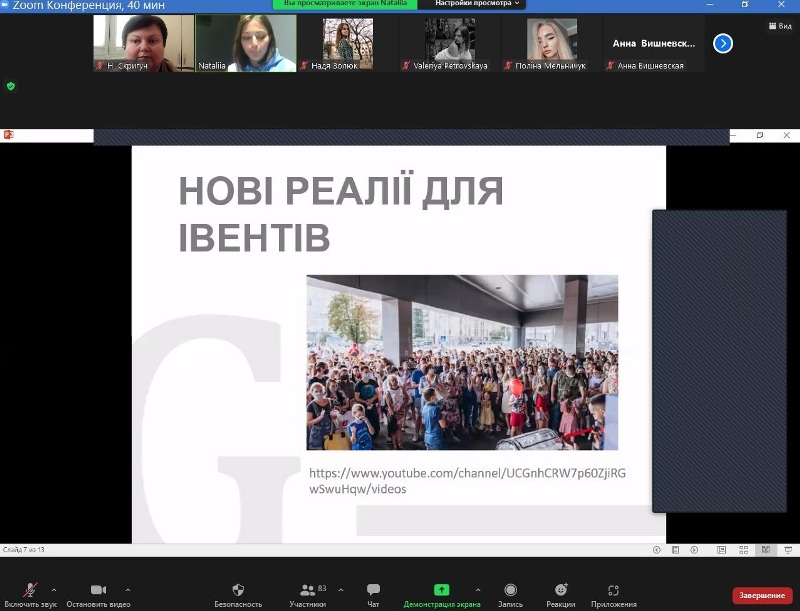Image resolution: width=800 pixels, height=611 pixels.
Task: Expand the screen share options arrow
Action: point(478,589)
